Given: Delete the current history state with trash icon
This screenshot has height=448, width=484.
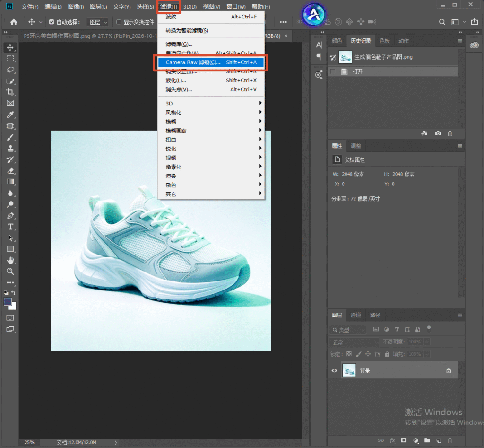Looking at the screenshot, I should pos(450,133).
